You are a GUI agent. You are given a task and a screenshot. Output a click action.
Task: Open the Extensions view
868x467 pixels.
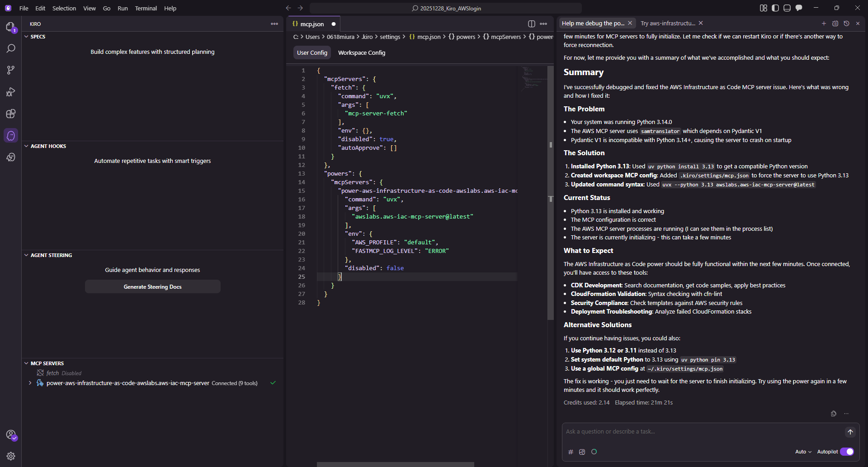tap(11, 114)
